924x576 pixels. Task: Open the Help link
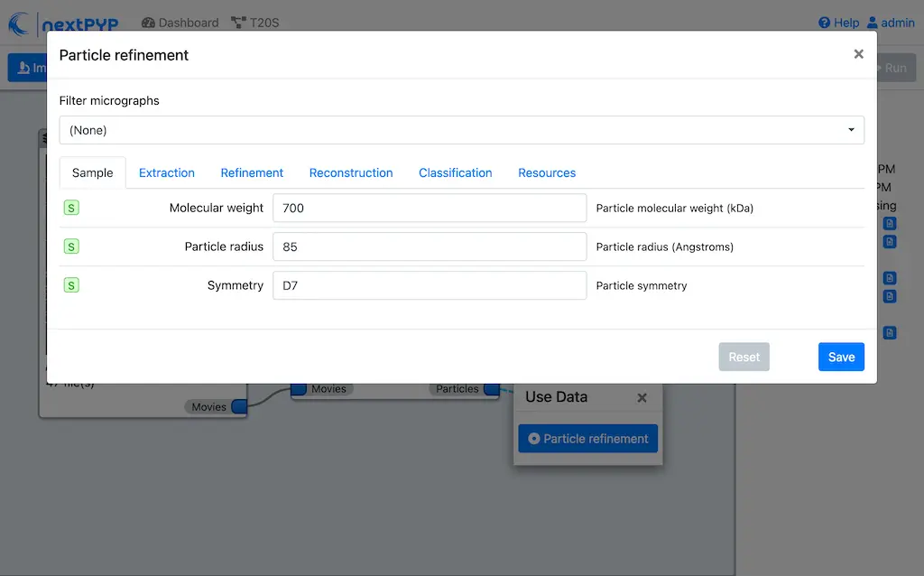(838, 23)
